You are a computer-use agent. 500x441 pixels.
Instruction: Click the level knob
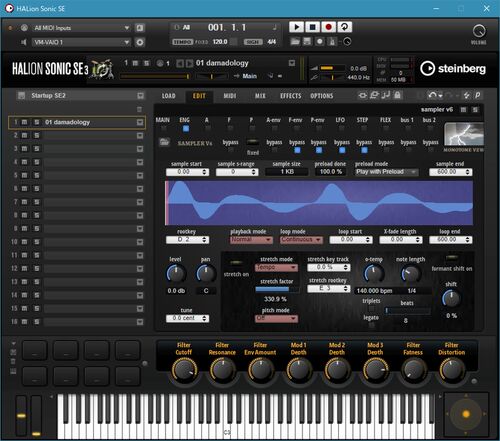176,274
